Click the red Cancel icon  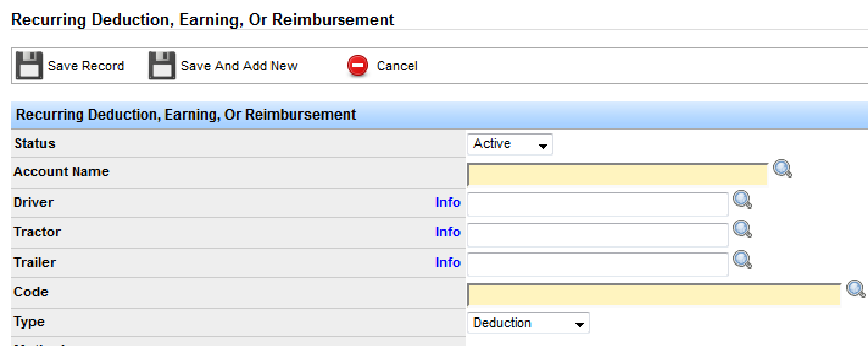tap(358, 66)
